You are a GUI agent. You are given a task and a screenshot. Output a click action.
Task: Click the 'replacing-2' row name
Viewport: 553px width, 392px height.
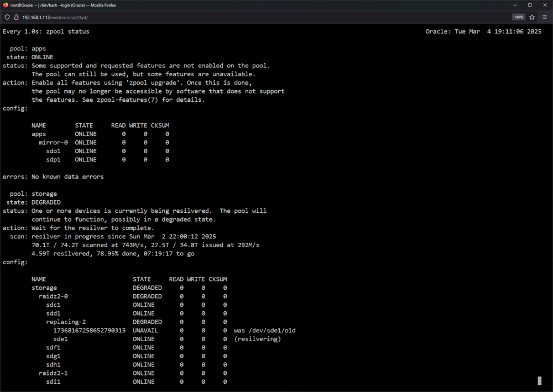[x=66, y=322]
